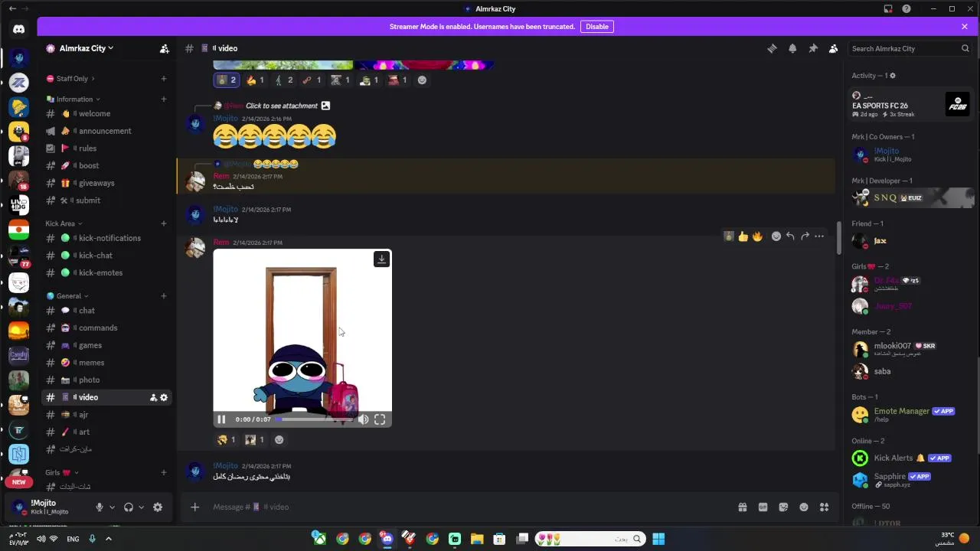Dismiss the Streamer Mode banner
980x551 pixels.
pyautogui.click(x=964, y=27)
